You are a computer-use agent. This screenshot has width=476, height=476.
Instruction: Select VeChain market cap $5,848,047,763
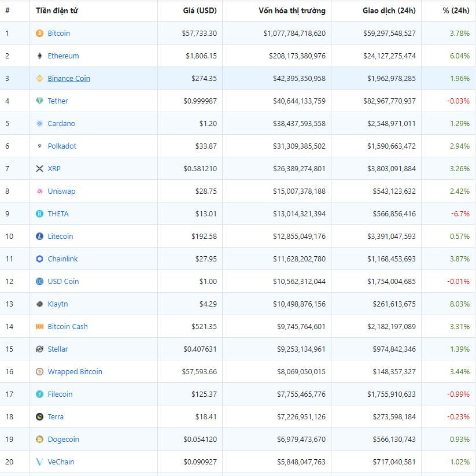(x=301, y=462)
